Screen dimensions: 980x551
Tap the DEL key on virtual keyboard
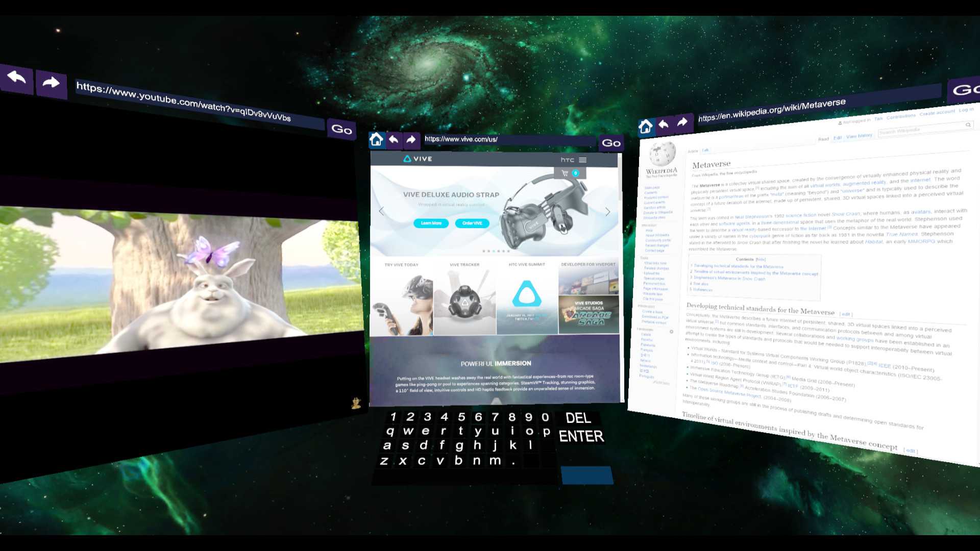click(578, 418)
